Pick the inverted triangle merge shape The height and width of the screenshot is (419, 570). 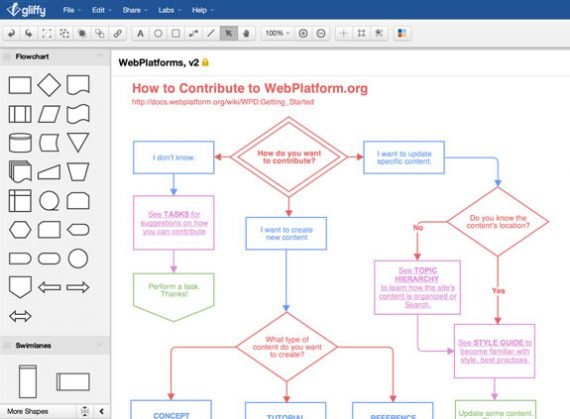(78, 142)
